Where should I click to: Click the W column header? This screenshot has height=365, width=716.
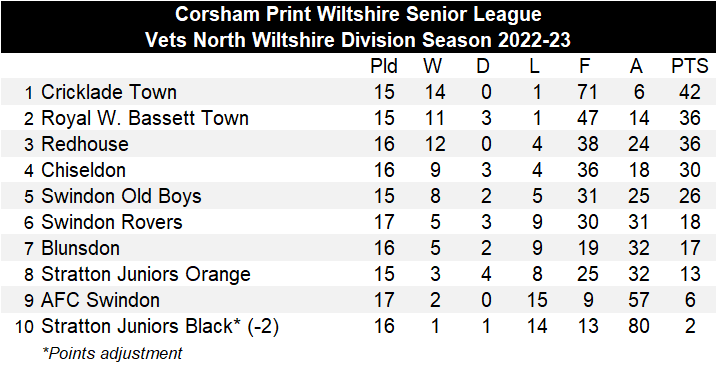click(433, 66)
